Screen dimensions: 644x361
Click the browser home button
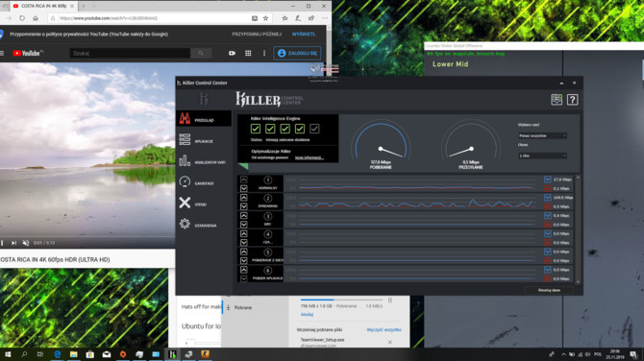click(36, 18)
